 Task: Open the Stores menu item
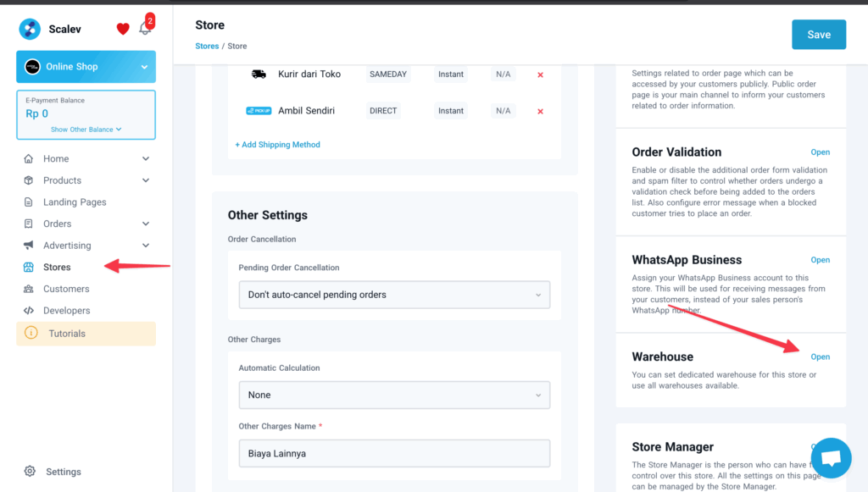[57, 268]
